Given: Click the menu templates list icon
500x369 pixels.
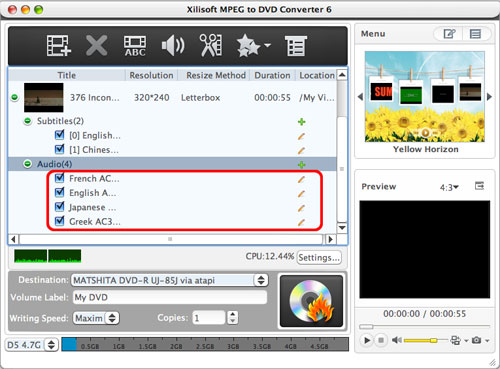Looking at the screenshot, I should [475, 34].
